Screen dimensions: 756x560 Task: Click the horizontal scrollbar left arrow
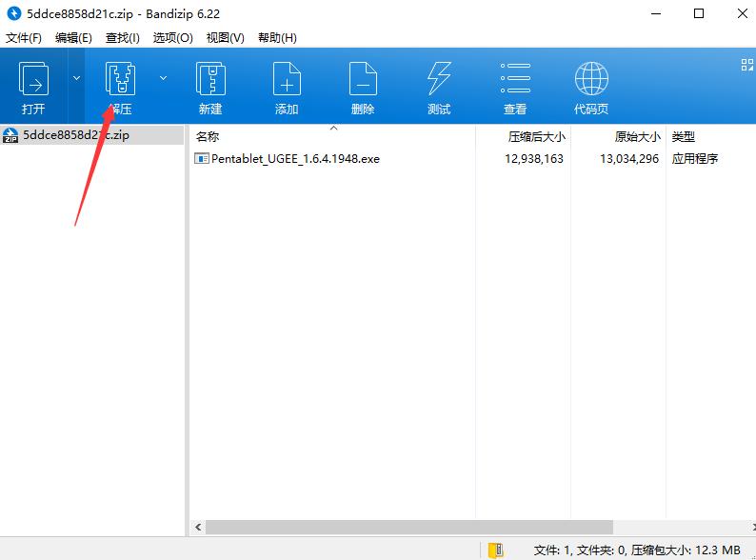tap(198, 528)
